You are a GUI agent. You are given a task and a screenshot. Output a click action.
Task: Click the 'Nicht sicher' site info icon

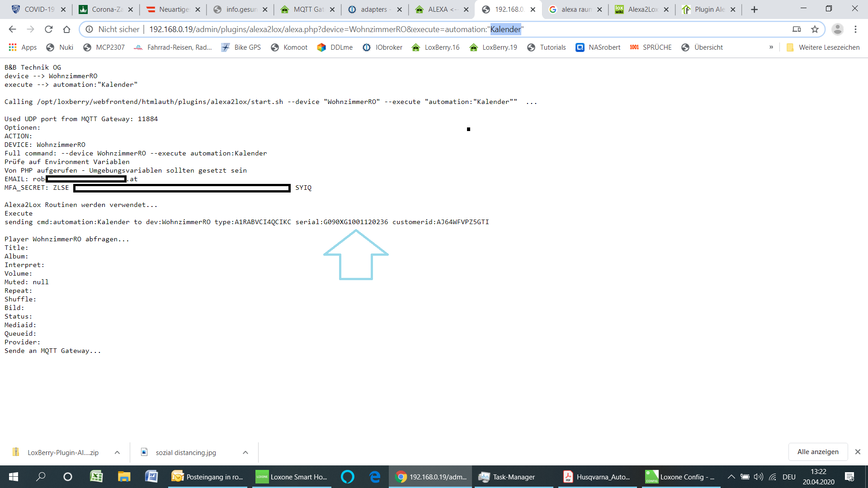pyautogui.click(x=90, y=29)
